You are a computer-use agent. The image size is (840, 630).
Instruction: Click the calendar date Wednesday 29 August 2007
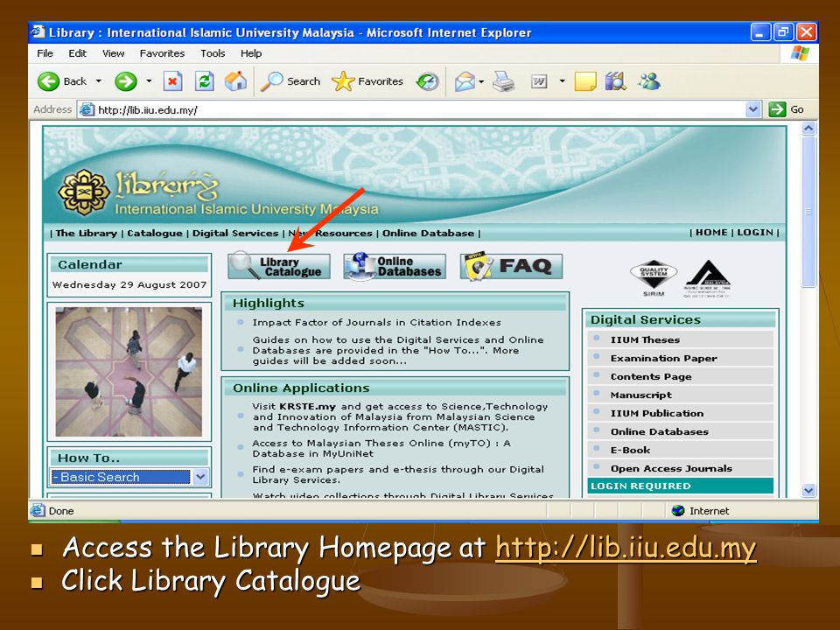[129, 284]
